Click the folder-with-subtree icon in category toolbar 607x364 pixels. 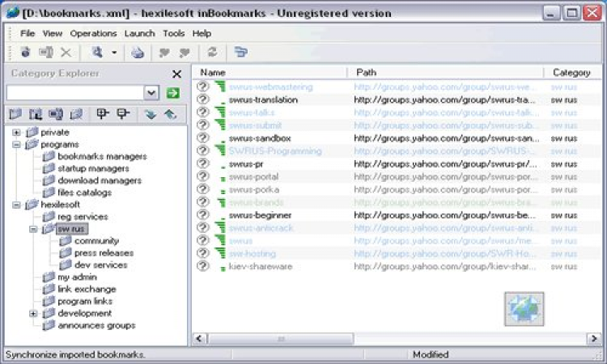(36, 114)
